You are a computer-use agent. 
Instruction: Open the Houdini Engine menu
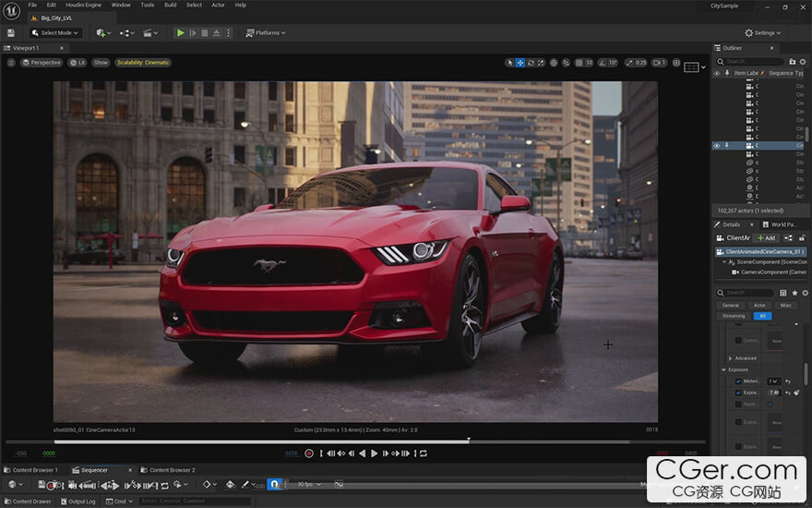pos(83,5)
